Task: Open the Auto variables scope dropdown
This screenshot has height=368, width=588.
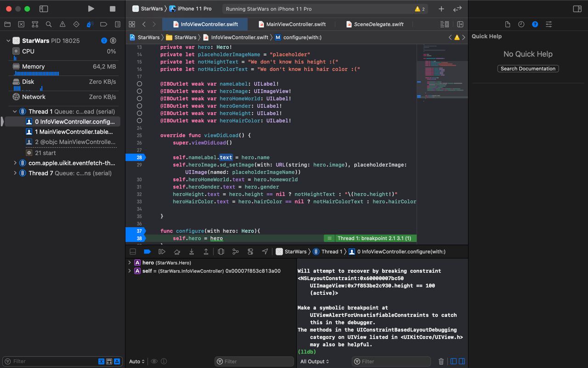Action: [137, 362]
